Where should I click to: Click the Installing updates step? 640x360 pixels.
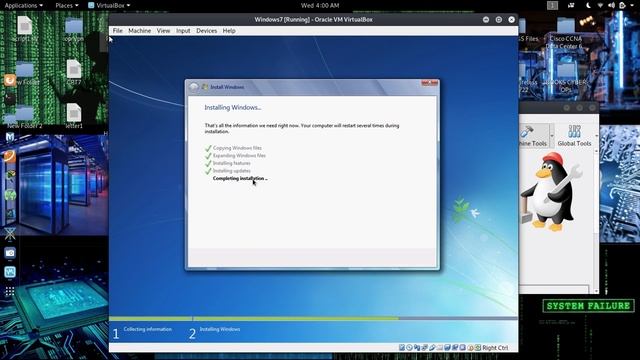[231, 171]
